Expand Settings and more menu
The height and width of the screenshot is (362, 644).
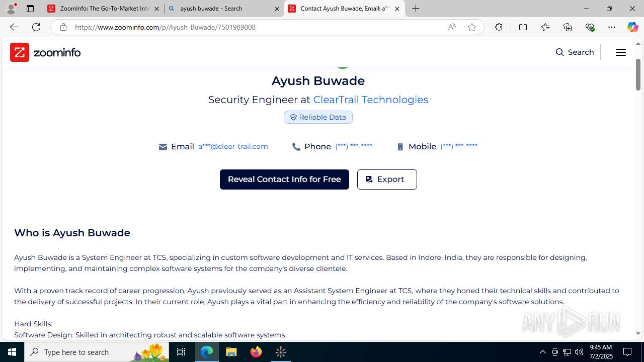pos(612,27)
